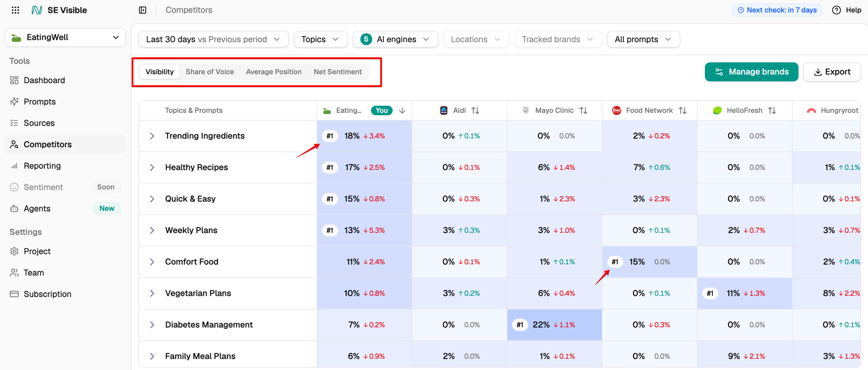
Task: Sort the Mayo Clinic column
Action: pos(583,110)
